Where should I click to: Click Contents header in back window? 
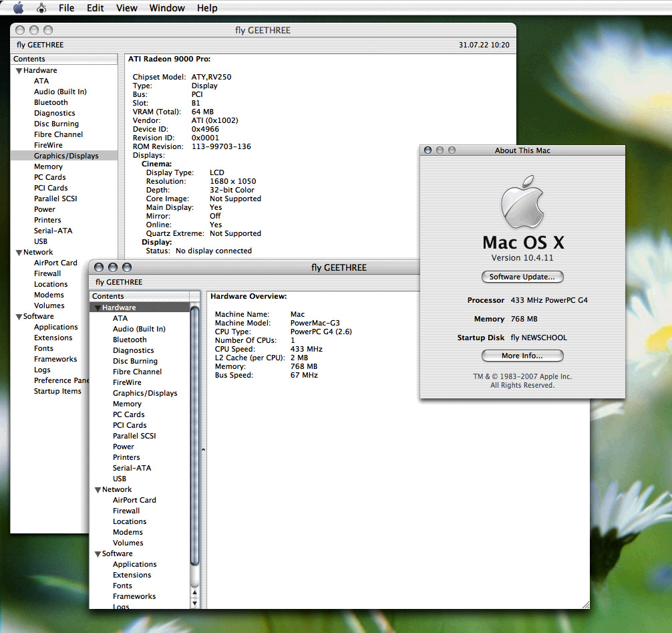point(64,59)
